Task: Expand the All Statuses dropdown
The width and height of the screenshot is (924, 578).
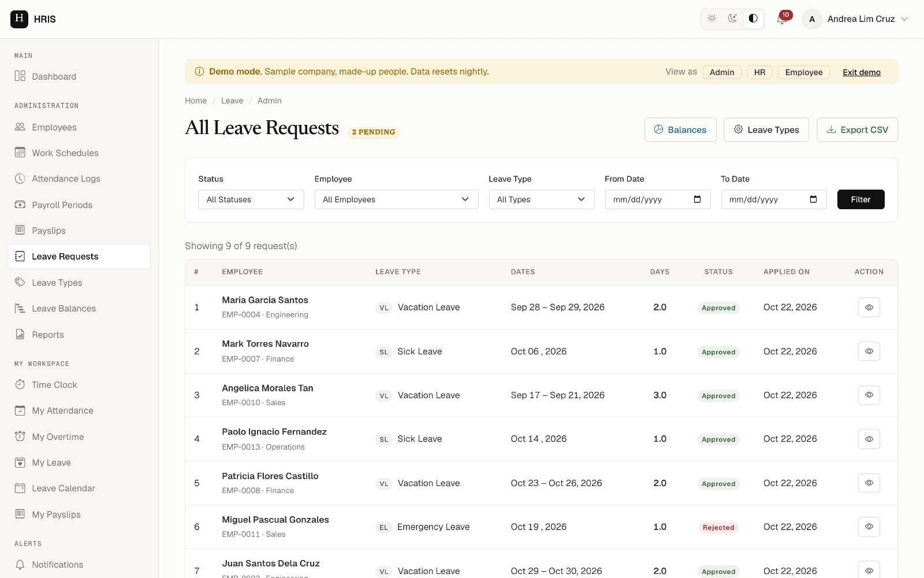Action: (x=251, y=199)
